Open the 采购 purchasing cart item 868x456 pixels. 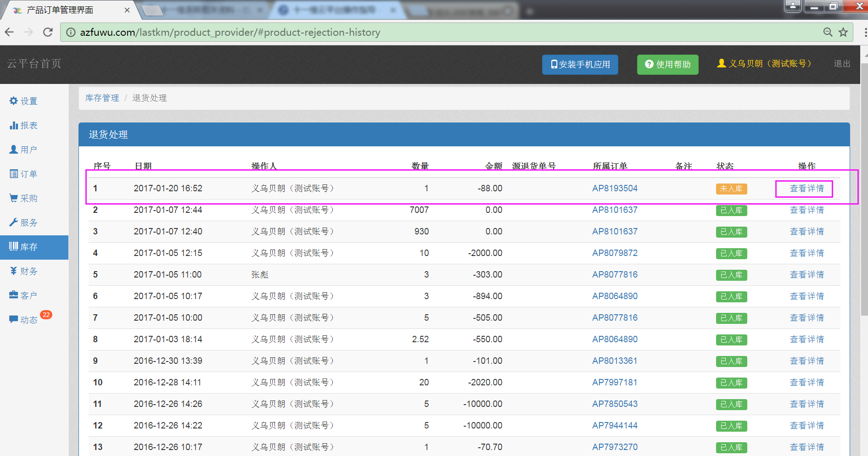click(23, 198)
